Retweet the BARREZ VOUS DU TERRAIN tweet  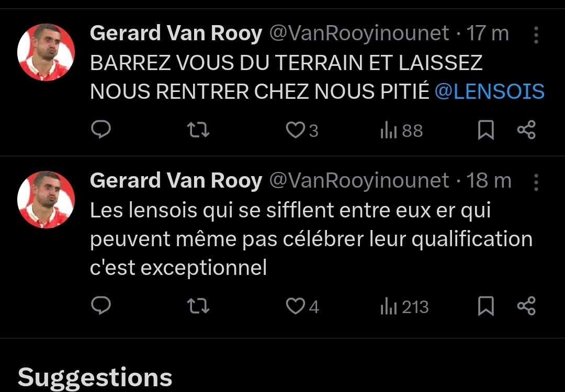coord(198,130)
